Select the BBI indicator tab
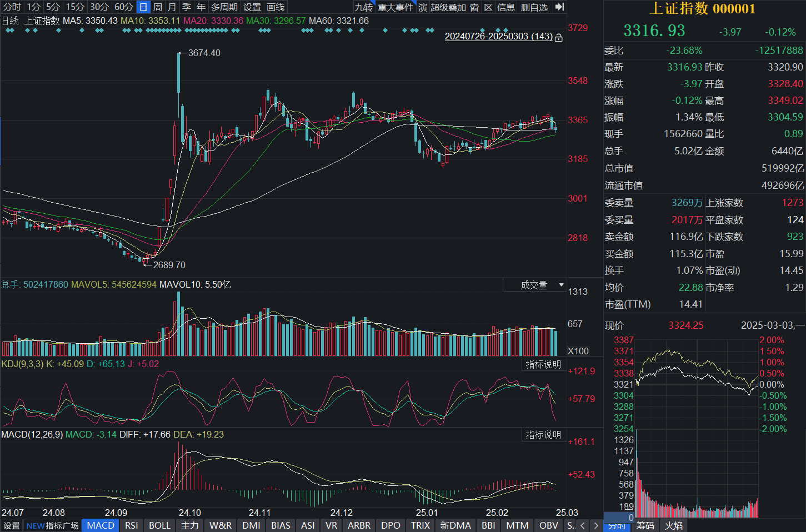 489,525
